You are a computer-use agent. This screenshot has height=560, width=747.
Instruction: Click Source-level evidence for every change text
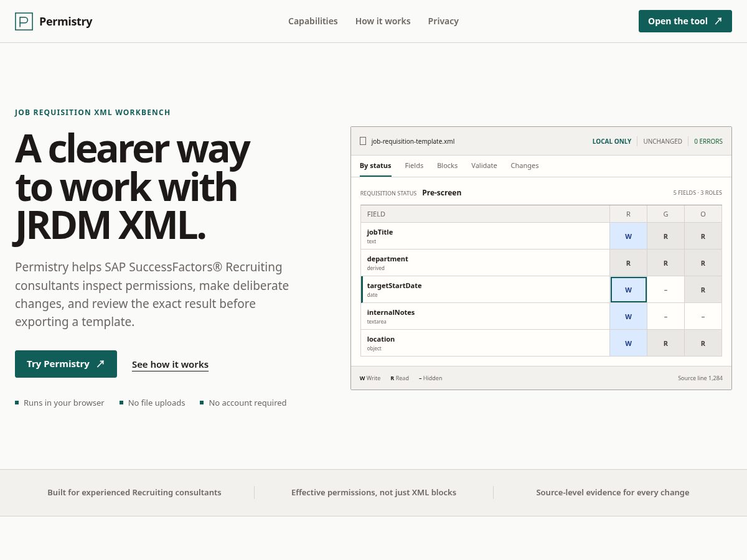point(613,492)
